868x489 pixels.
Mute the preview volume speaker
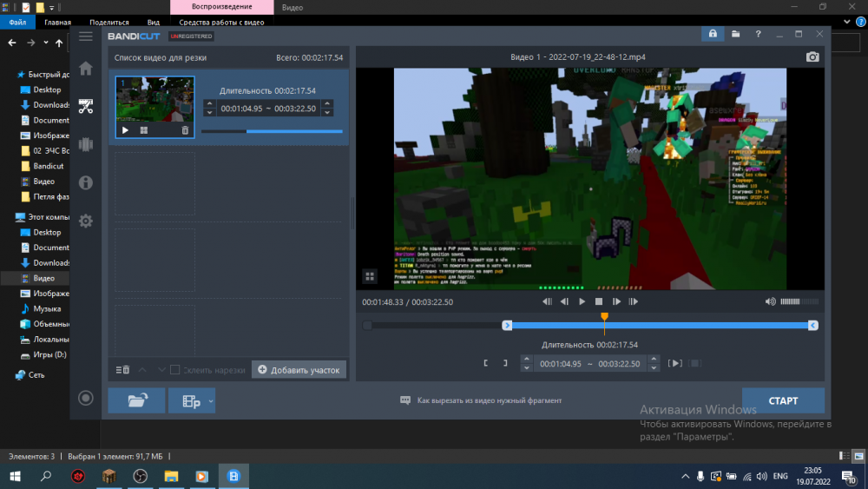(x=770, y=301)
